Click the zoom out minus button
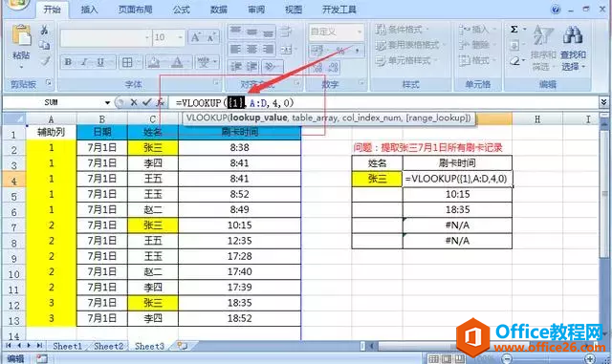612x364 pixels. [506, 358]
